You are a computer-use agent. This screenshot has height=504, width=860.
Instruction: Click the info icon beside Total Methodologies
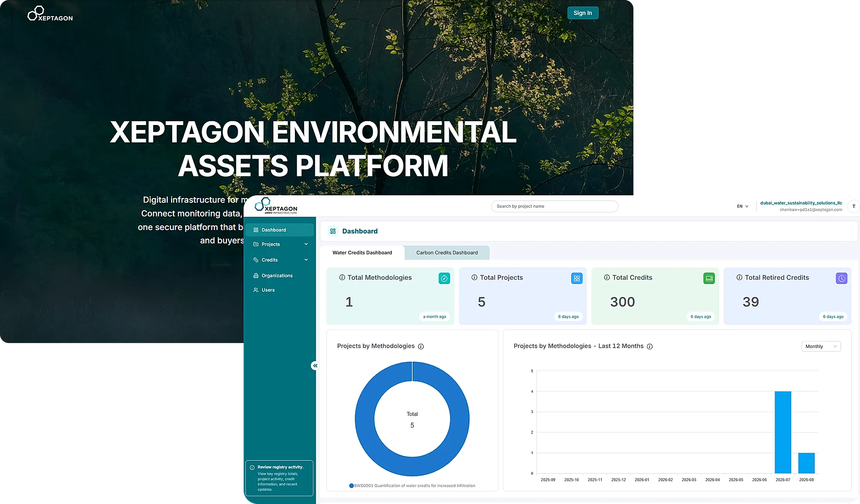[342, 277]
